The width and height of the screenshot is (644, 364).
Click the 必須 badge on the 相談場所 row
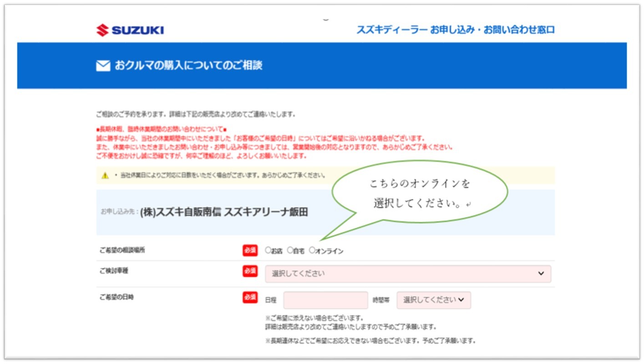pyautogui.click(x=250, y=250)
